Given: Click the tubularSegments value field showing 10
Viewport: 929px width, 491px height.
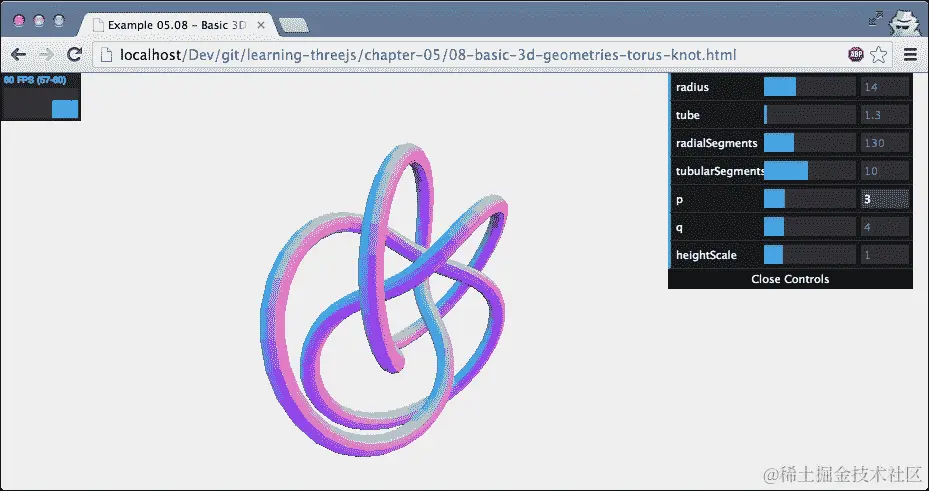Looking at the screenshot, I should tap(885, 171).
